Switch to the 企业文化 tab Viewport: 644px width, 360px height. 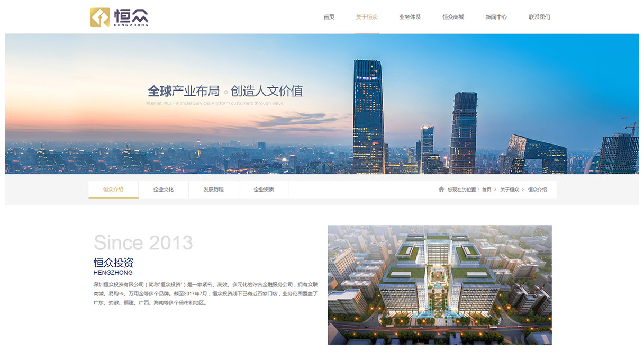(x=164, y=190)
